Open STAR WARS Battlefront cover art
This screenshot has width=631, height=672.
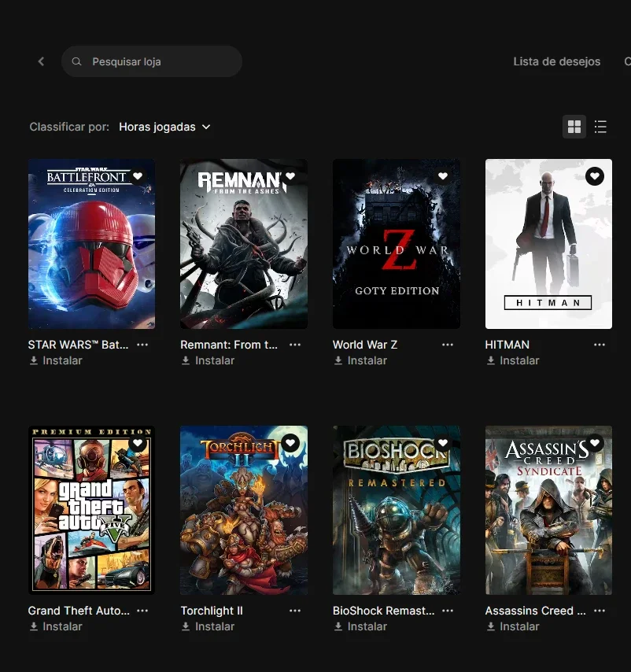[92, 244]
